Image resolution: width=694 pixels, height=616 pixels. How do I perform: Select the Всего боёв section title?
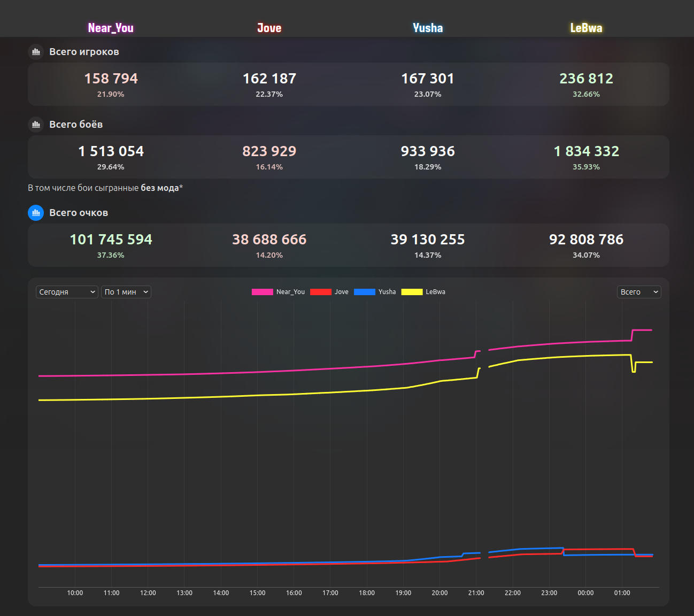76,125
